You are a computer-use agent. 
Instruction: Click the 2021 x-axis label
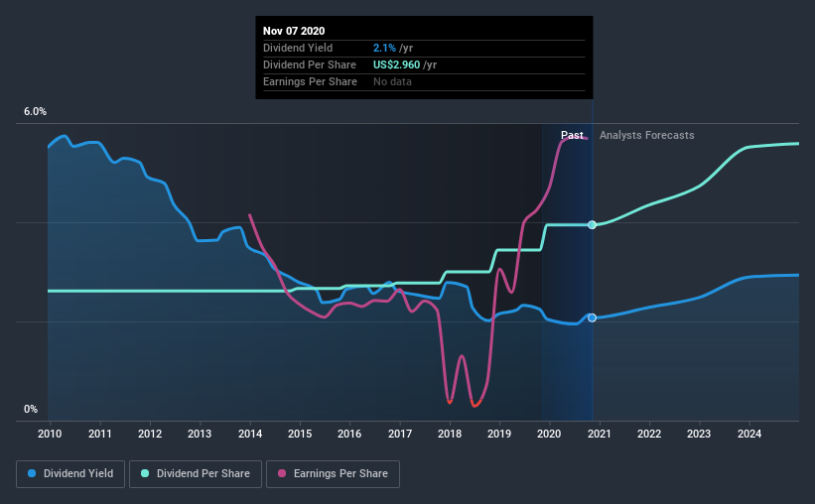600,434
